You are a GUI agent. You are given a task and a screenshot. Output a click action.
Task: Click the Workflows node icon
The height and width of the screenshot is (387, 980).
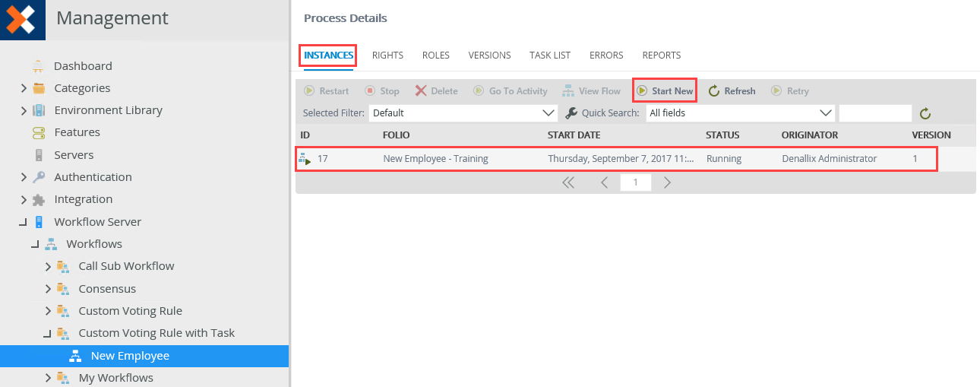tap(51, 244)
